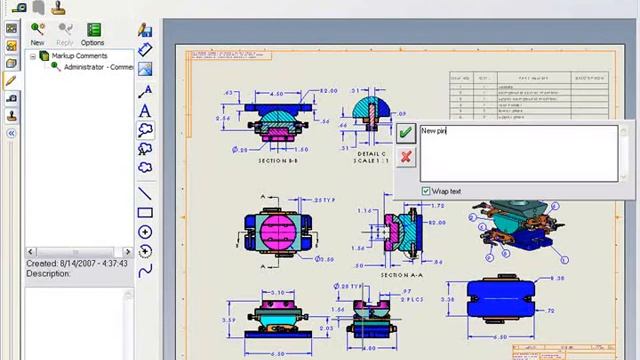Click the comment tree scrollbar left arrow
Viewport: 640px width, 360px height.
[x=31, y=252]
